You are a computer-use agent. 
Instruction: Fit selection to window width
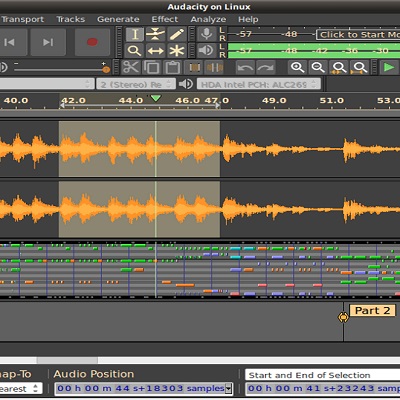point(339,68)
